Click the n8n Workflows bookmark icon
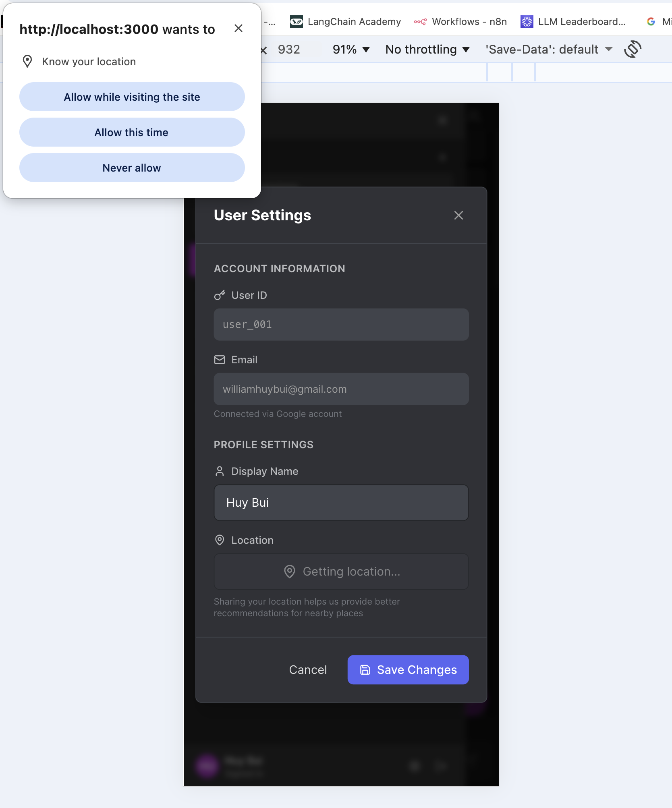This screenshot has height=808, width=672. 420,22
